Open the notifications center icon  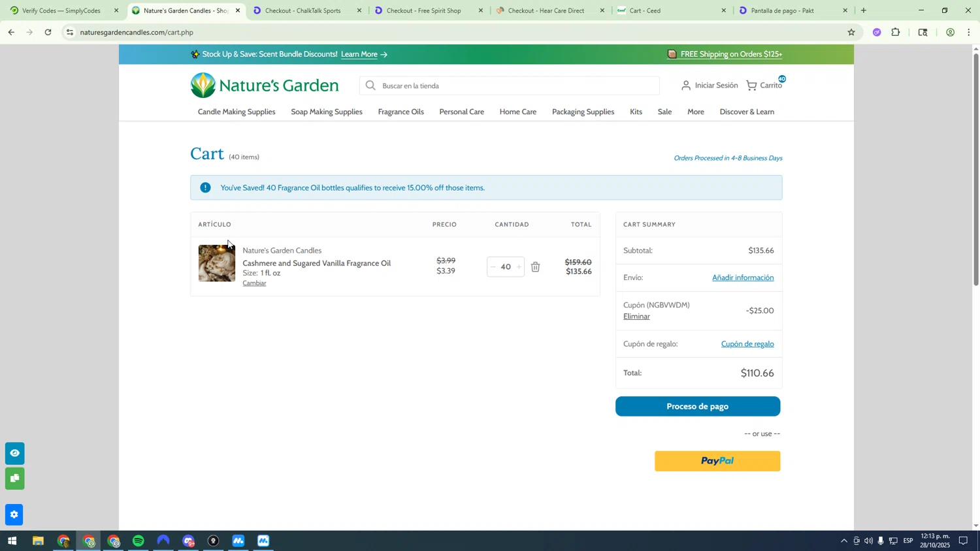pyautogui.click(x=963, y=541)
